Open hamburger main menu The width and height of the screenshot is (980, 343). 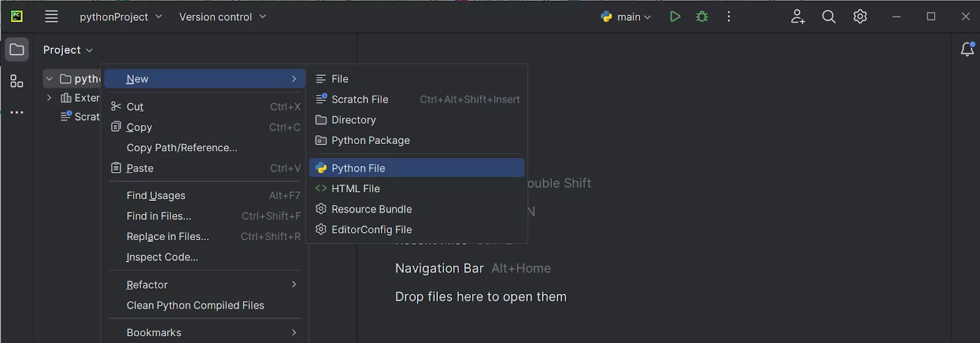(x=51, y=17)
